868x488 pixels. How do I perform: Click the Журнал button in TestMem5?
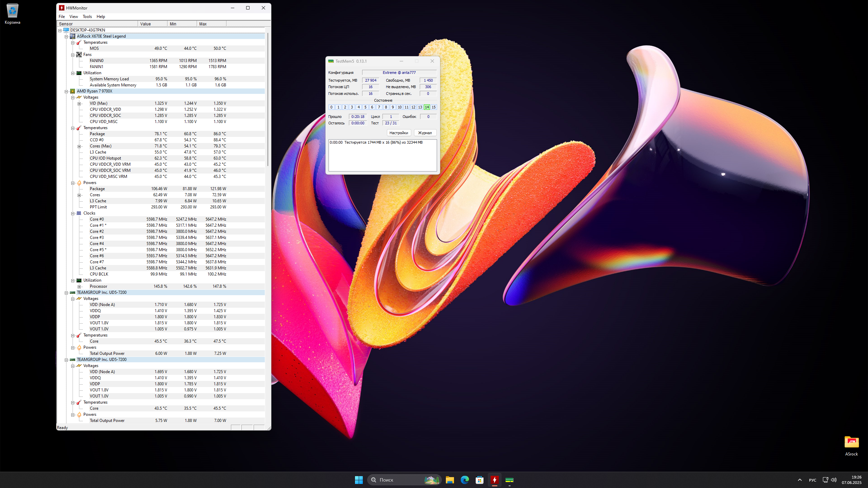(425, 133)
